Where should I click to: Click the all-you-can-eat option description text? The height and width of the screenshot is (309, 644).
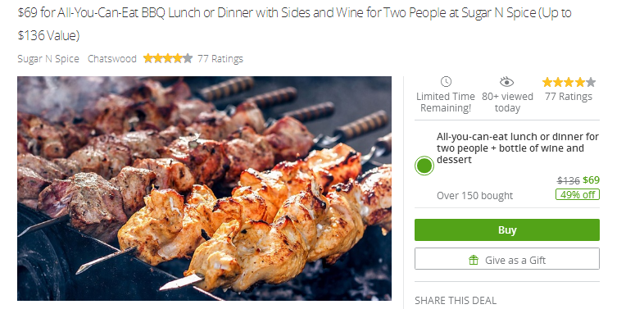(518, 148)
